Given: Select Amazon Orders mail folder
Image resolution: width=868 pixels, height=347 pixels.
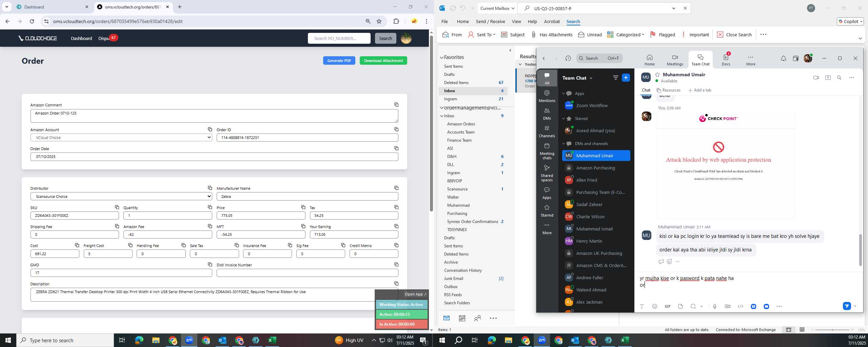Looking at the screenshot, I should click(461, 124).
